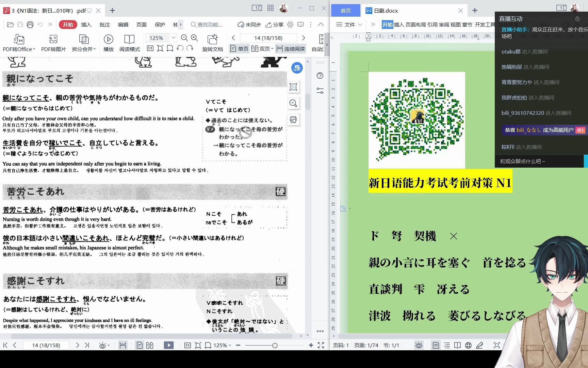Image resolution: width=588 pixels, height=368 pixels.
Task: Toggle double page layout in PDF status bar
Action: click(150, 346)
